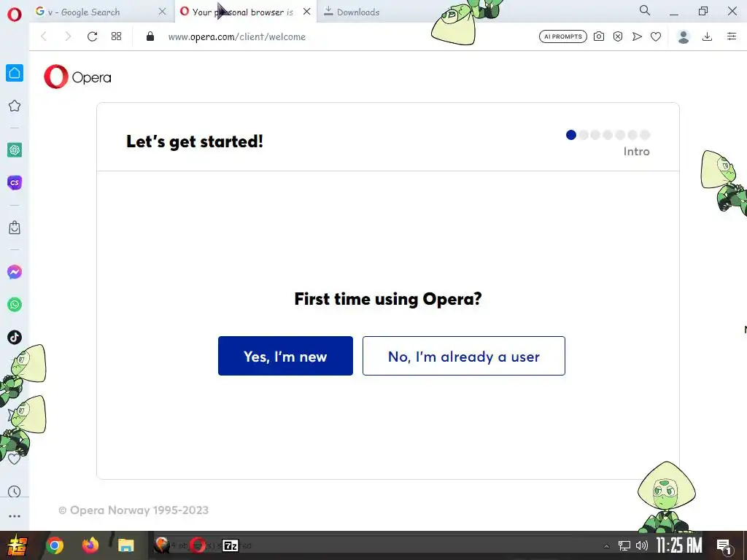Open TikTok in the sidebar
The image size is (747, 560).
pos(15,337)
